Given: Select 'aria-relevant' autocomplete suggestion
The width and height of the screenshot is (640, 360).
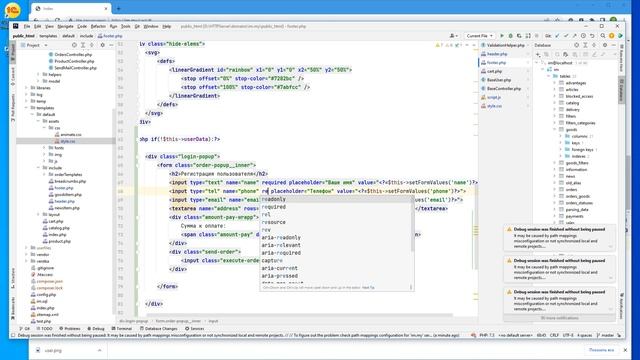Looking at the screenshot, I should click(x=336, y=245).
